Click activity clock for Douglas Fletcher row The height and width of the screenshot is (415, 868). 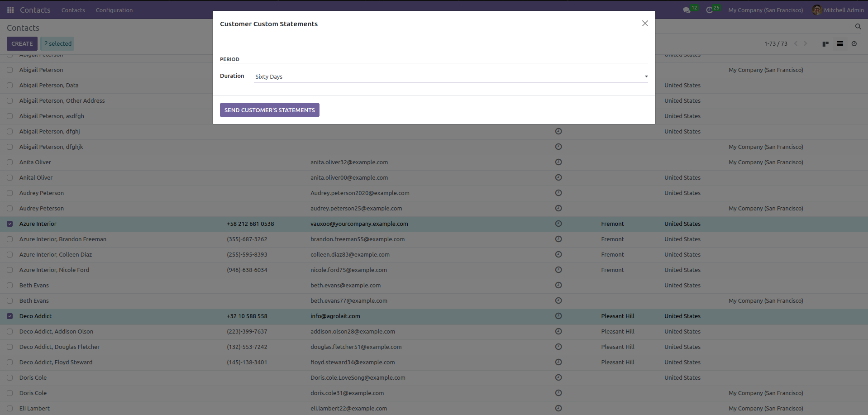(558, 347)
